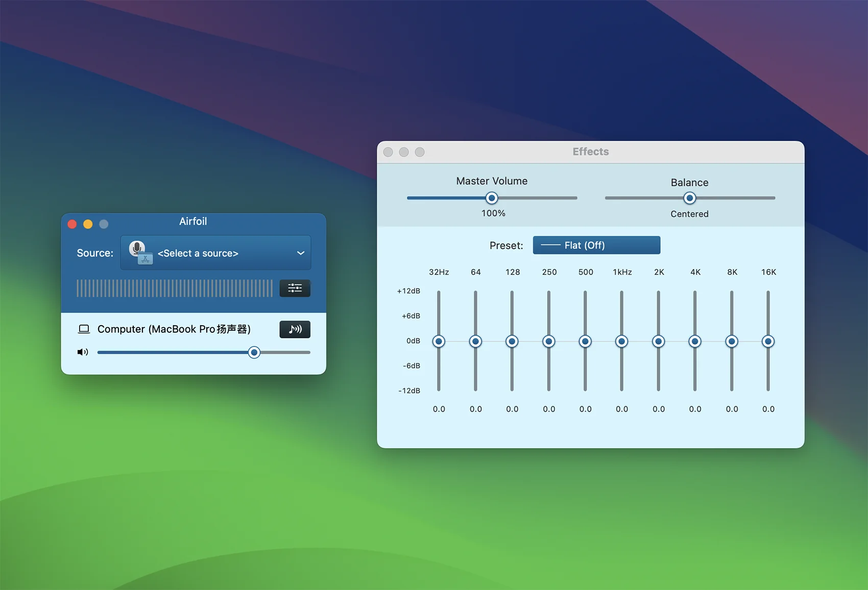This screenshot has width=868, height=590.
Task: Minimize the Airfoil window with yellow button
Action: (x=88, y=224)
